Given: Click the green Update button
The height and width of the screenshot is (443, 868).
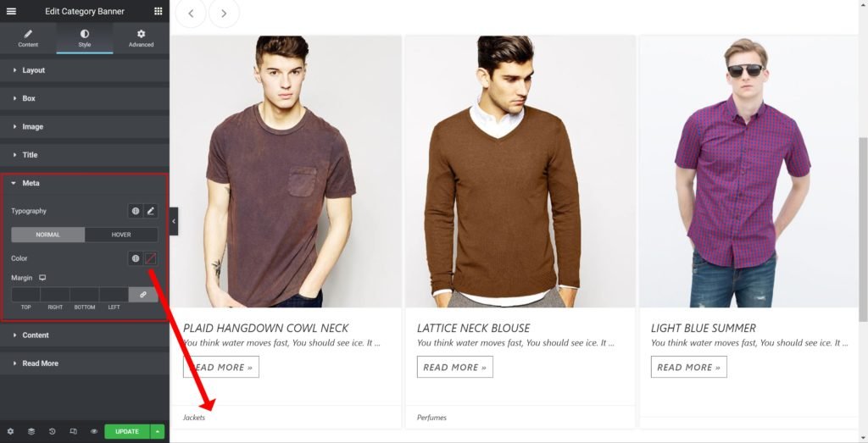Looking at the screenshot, I should [x=126, y=432].
